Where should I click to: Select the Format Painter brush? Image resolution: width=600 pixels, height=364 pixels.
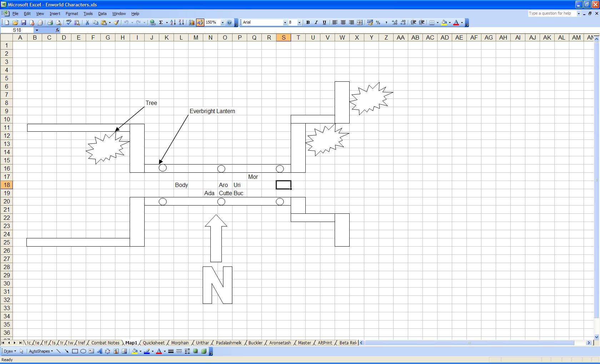click(x=116, y=22)
